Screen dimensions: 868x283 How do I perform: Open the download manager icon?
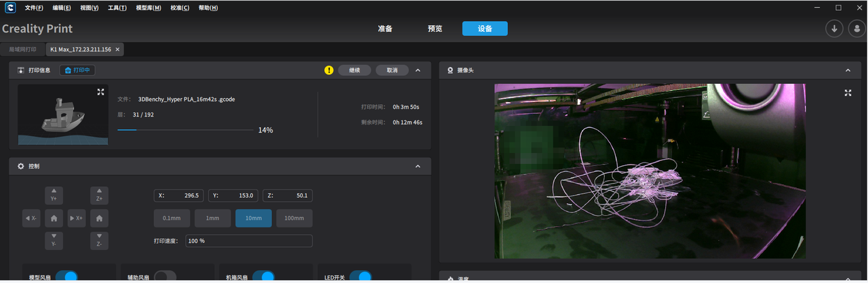click(833, 28)
